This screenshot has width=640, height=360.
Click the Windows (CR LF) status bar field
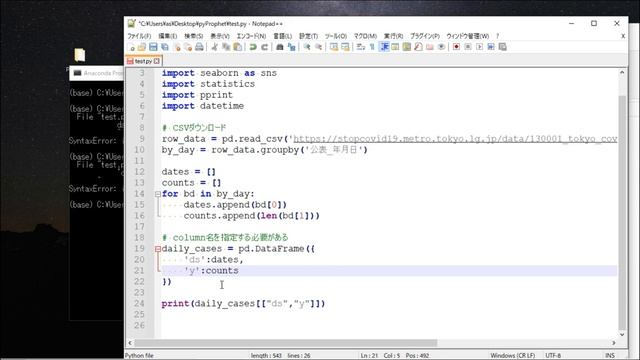pyautogui.click(x=513, y=356)
